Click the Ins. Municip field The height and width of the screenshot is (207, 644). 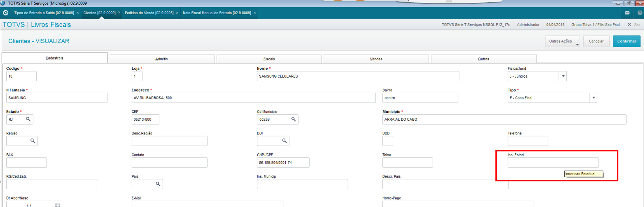click(302, 184)
